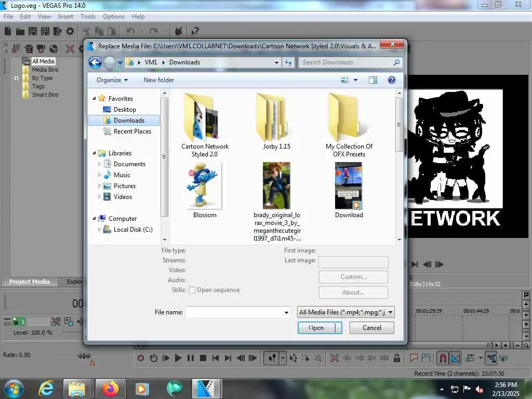
Task: Switch to the Project Media tab
Action: (x=30, y=282)
